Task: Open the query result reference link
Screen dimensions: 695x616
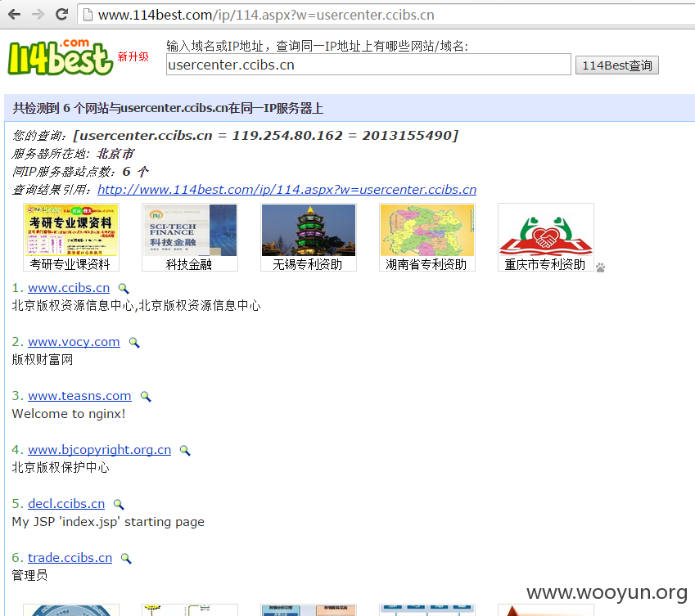Action: 287,190
